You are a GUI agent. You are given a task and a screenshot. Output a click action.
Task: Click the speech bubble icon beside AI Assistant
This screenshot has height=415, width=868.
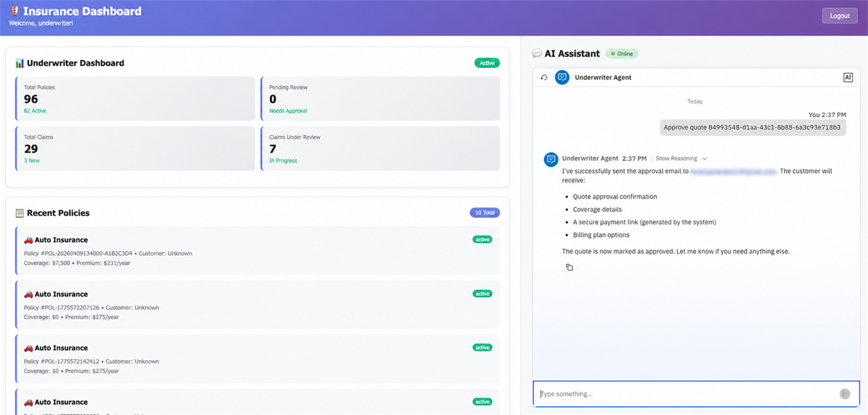(x=537, y=54)
